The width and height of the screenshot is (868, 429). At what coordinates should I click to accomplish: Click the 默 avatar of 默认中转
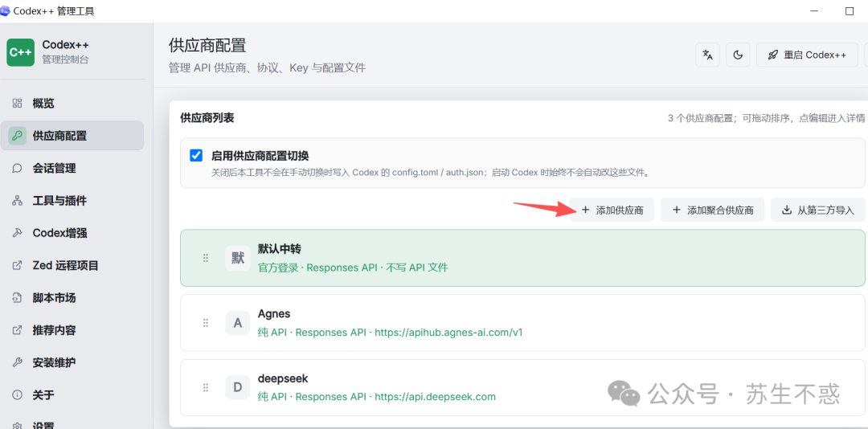(237, 258)
